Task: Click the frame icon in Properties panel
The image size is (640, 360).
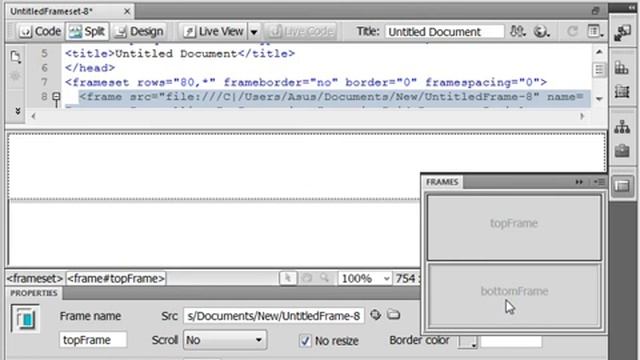Action: pos(25,318)
